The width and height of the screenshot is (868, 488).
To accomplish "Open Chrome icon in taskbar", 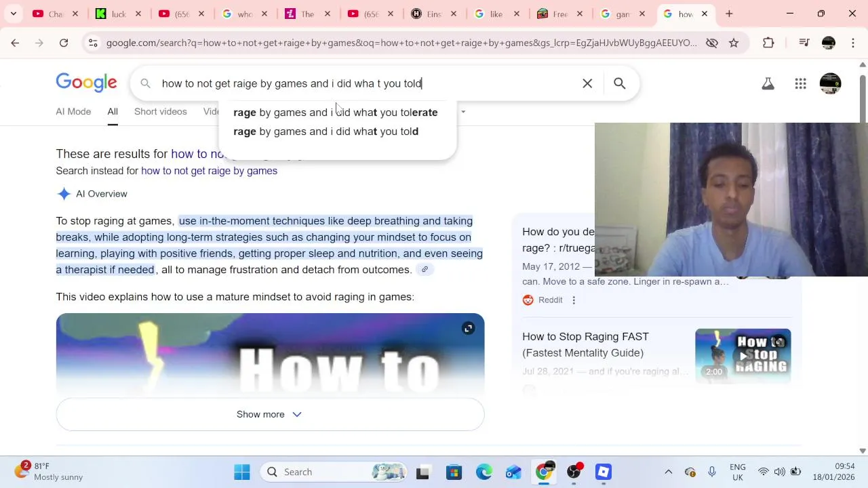I will (x=545, y=472).
